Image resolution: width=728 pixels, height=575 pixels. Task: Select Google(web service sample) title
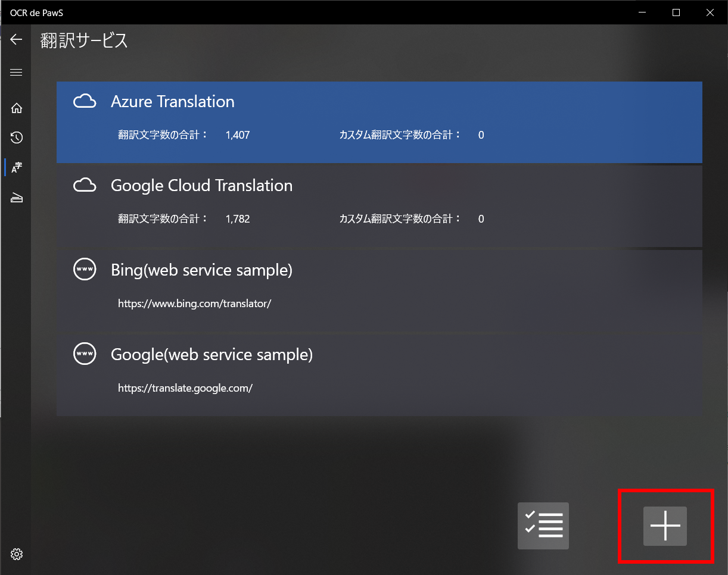(x=212, y=355)
